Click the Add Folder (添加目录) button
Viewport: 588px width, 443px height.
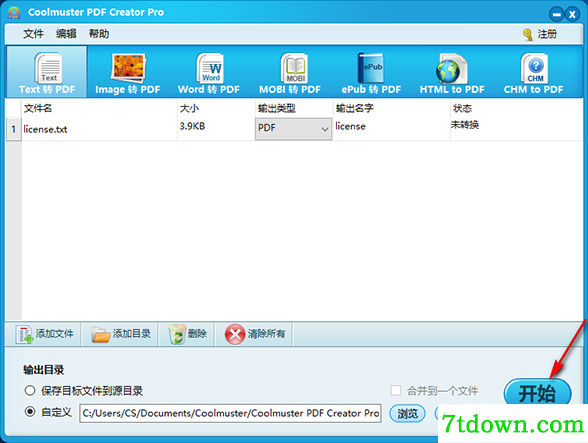point(120,334)
